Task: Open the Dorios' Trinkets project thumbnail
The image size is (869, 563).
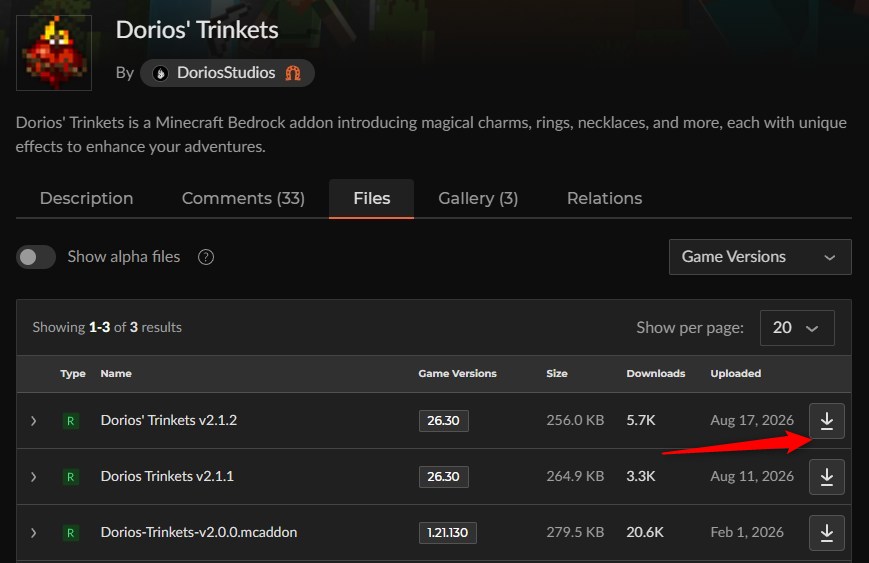Action: [x=54, y=53]
